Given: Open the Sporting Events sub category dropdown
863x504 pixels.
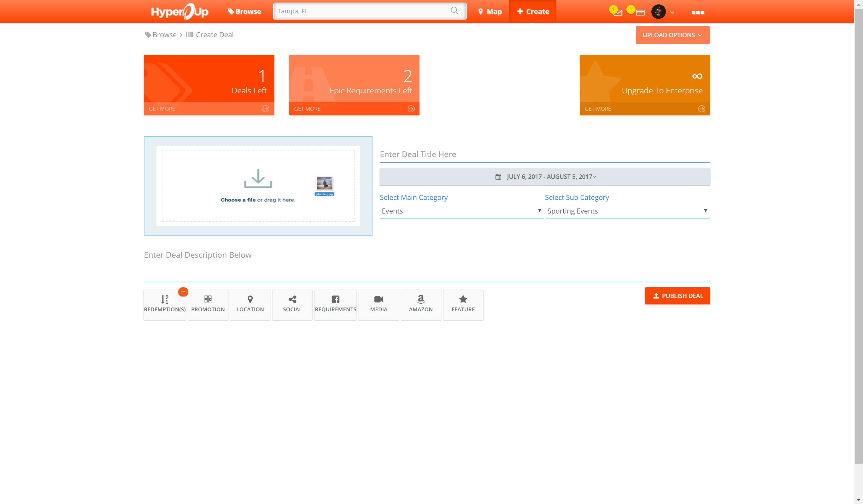Looking at the screenshot, I should coord(627,211).
